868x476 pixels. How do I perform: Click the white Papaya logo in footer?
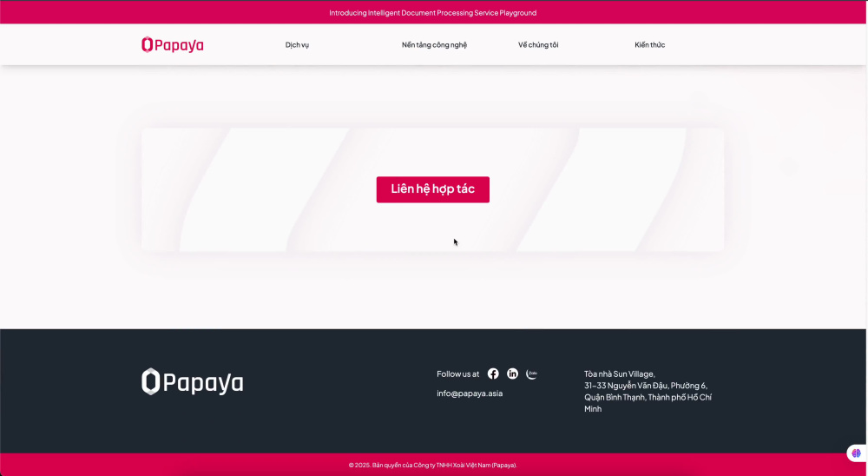192,382
